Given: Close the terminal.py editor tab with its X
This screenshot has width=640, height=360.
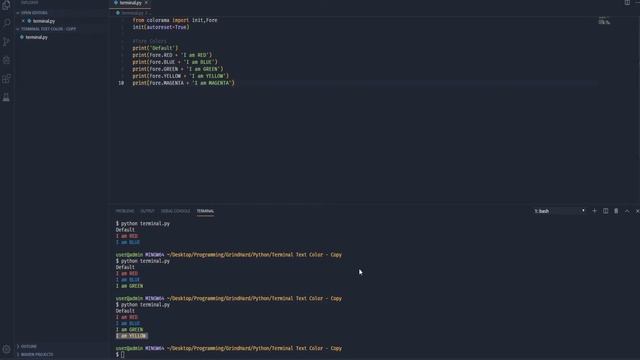Looking at the screenshot, I should coord(146,3).
